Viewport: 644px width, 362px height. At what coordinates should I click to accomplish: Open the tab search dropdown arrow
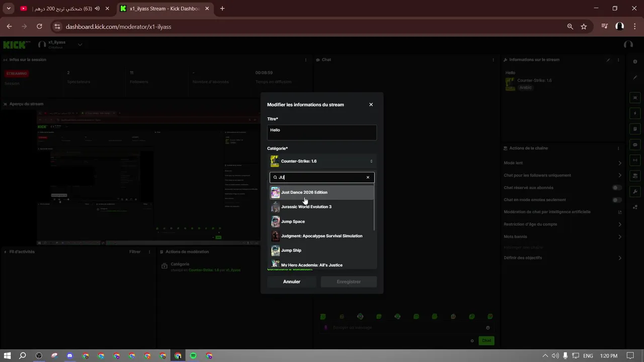(9, 9)
